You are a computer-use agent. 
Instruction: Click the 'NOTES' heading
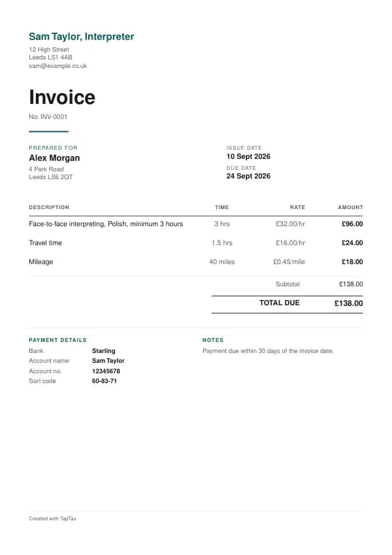click(213, 340)
